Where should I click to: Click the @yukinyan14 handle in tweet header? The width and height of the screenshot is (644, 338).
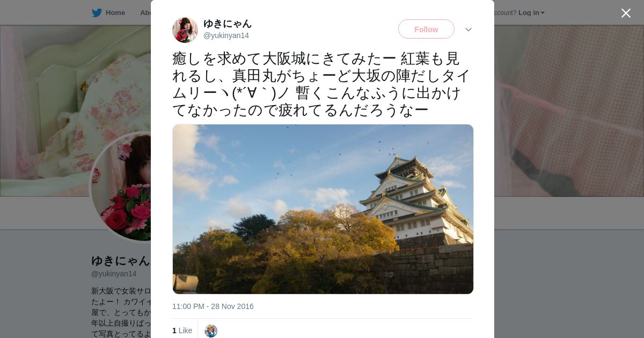[x=226, y=35]
